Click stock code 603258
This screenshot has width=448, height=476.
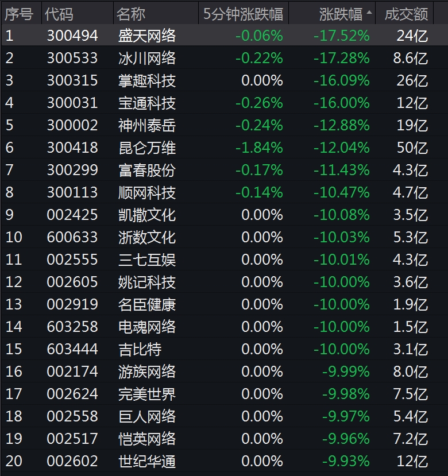click(72, 327)
